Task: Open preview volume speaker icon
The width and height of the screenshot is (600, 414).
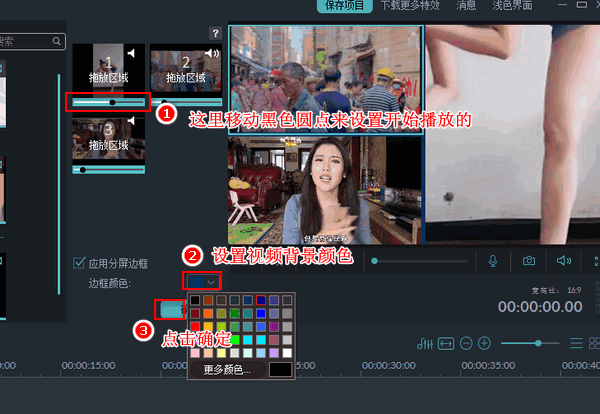Action: 564,261
